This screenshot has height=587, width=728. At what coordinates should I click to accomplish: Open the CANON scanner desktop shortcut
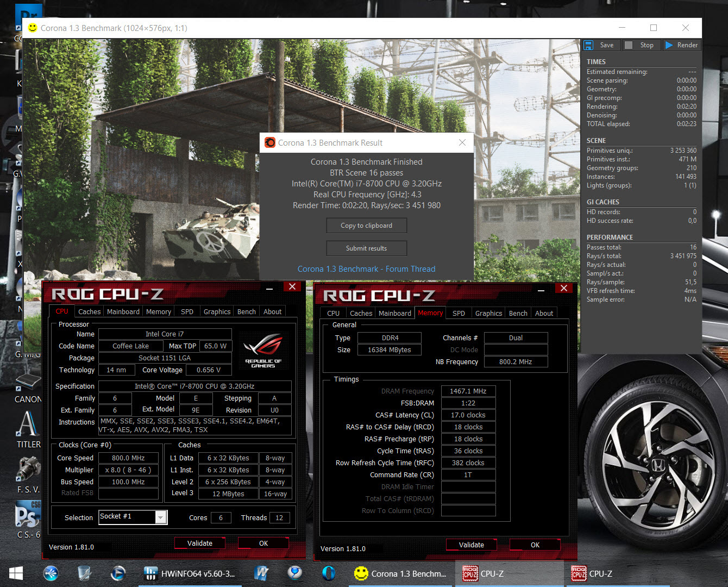[x=28, y=388]
